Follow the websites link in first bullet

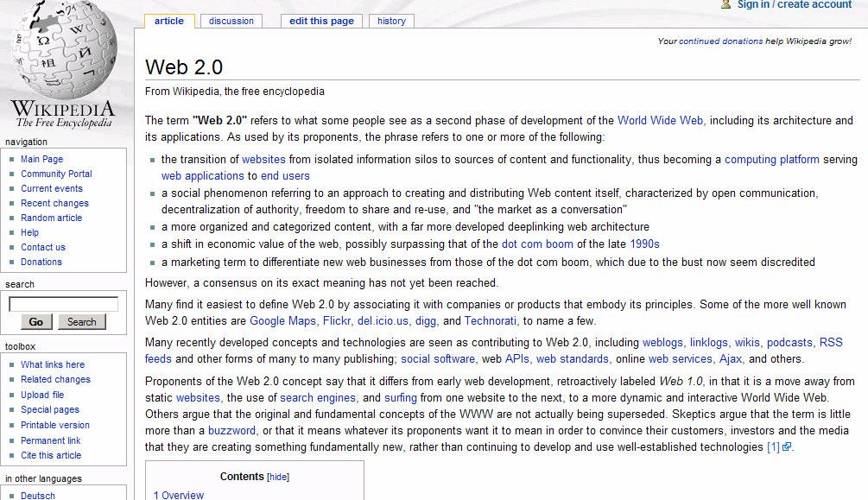coord(263,160)
